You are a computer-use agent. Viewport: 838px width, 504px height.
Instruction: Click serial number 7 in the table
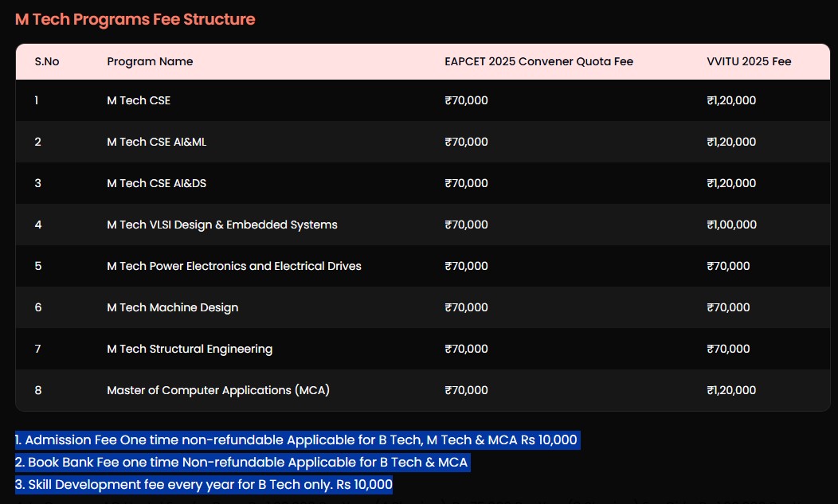38,349
